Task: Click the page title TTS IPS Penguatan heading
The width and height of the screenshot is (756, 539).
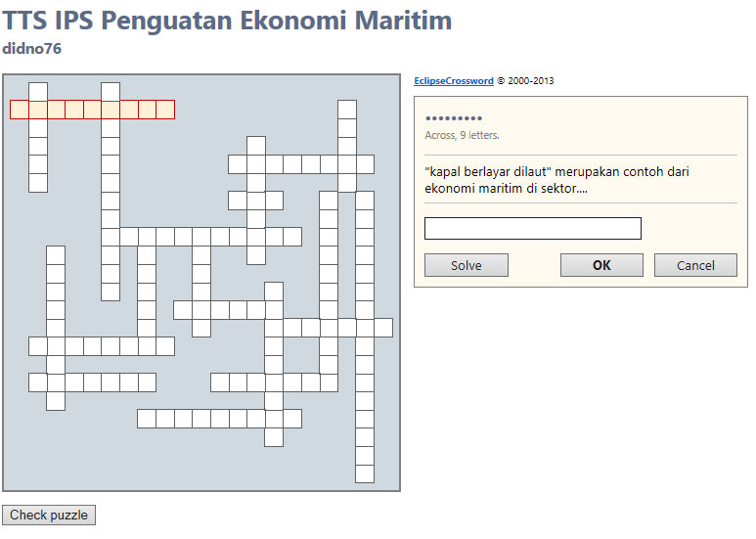Action: (227, 20)
